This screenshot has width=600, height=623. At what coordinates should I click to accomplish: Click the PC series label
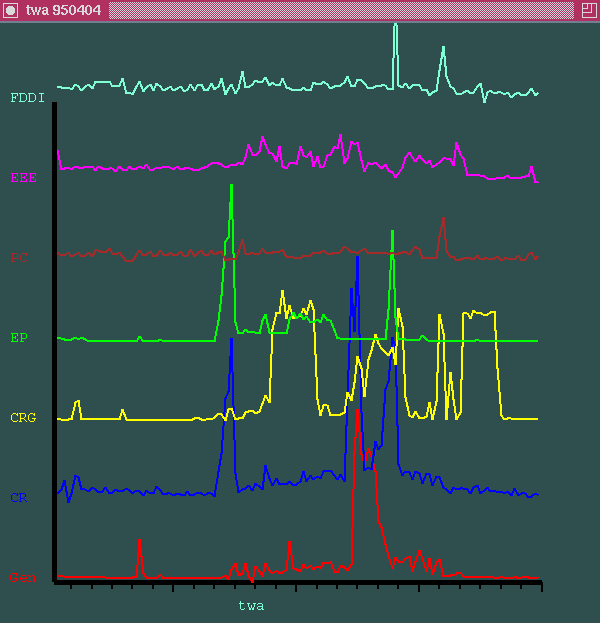(19, 258)
